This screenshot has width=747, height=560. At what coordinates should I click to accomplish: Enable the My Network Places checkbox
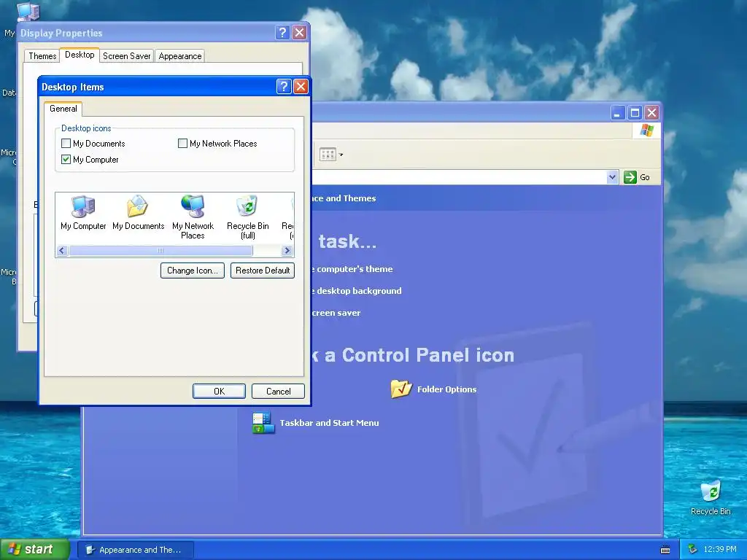[182, 144]
